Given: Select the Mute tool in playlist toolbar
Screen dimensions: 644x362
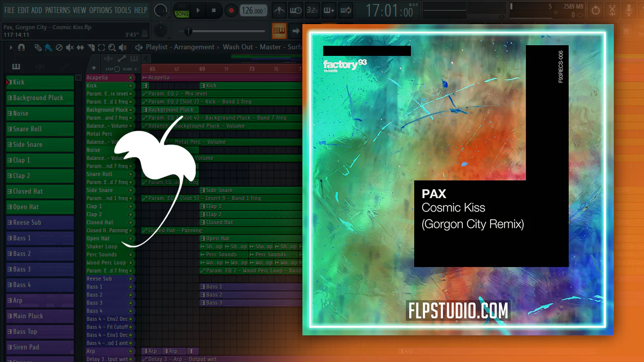Looking at the screenshot, I should point(69,47).
